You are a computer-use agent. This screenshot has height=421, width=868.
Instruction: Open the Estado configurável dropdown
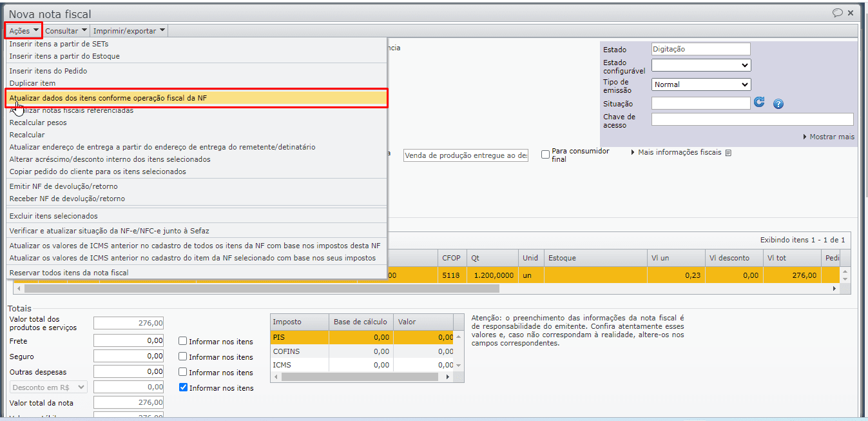[700, 65]
